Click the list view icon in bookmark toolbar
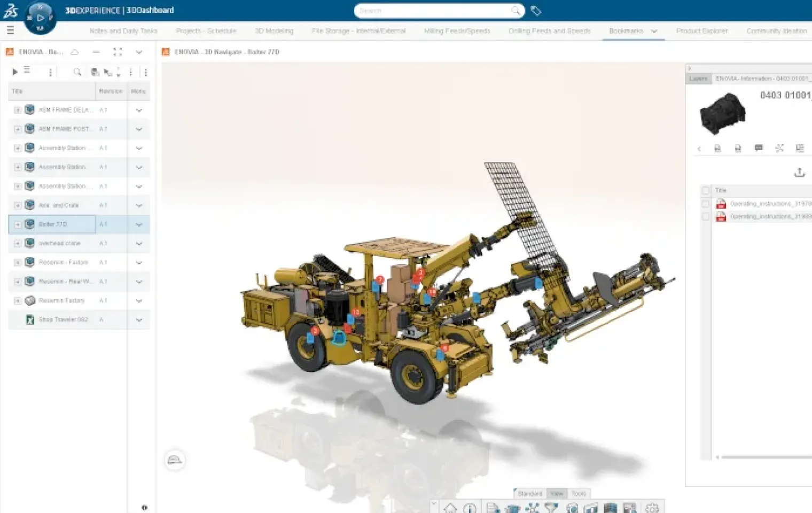Image resolution: width=812 pixels, height=513 pixels. tap(27, 70)
